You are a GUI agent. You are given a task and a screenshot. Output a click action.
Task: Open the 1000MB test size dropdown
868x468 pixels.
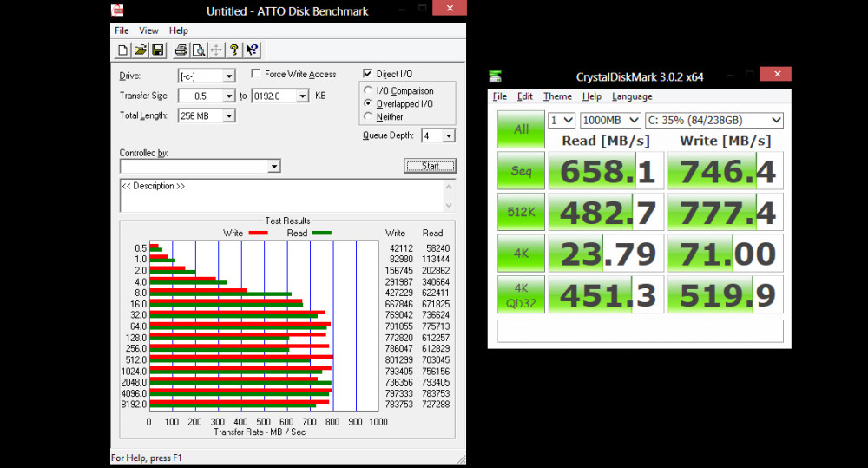(x=610, y=120)
